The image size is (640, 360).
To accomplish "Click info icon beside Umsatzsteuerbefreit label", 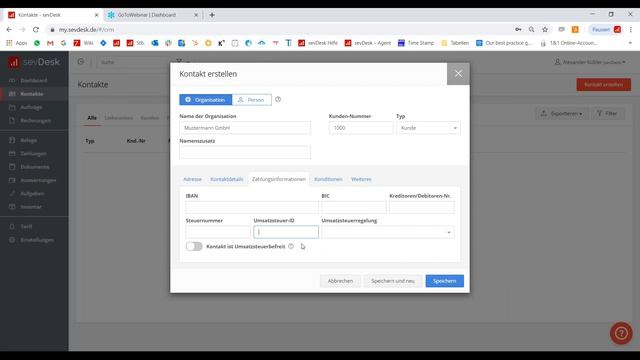I will (x=291, y=246).
